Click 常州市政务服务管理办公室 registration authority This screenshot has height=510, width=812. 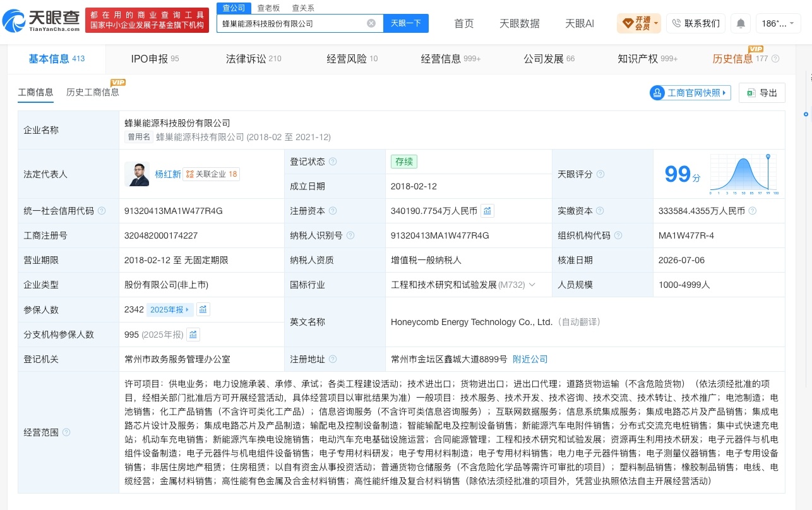(x=177, y=359)
